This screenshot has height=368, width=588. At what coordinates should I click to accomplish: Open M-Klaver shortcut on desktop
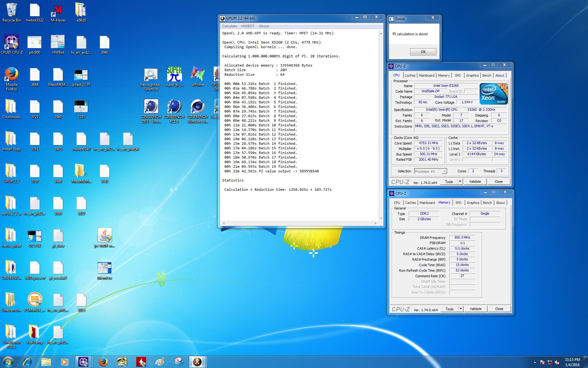tap(58, 13)
